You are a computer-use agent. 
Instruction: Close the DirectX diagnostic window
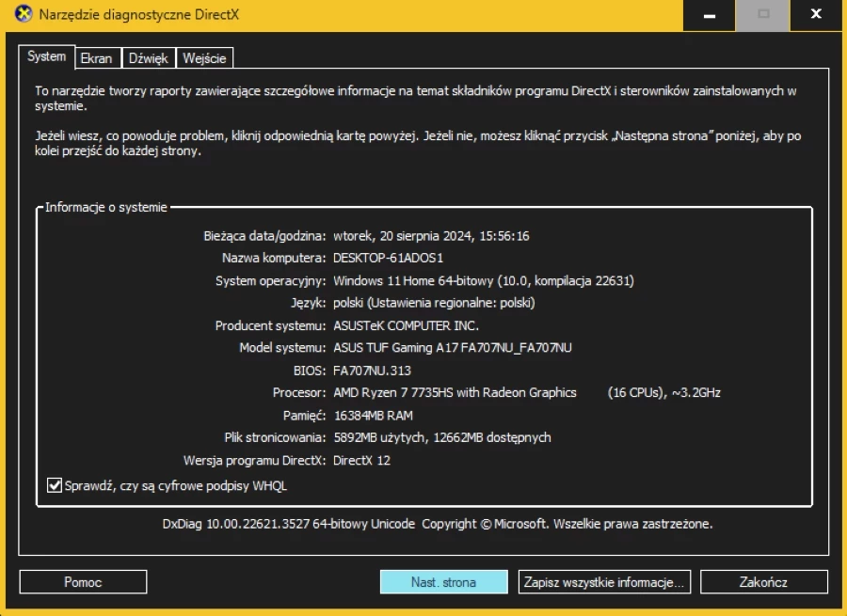[816, 15]
